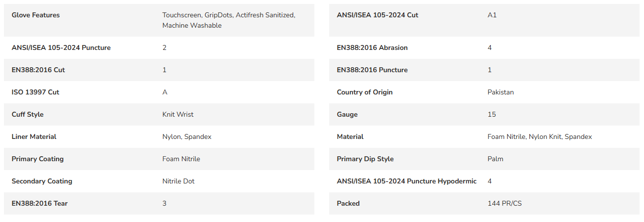This screenshot has height=222, width=644.
Task: Click the EN388:2016 Abrasion label
Action: 372,48
